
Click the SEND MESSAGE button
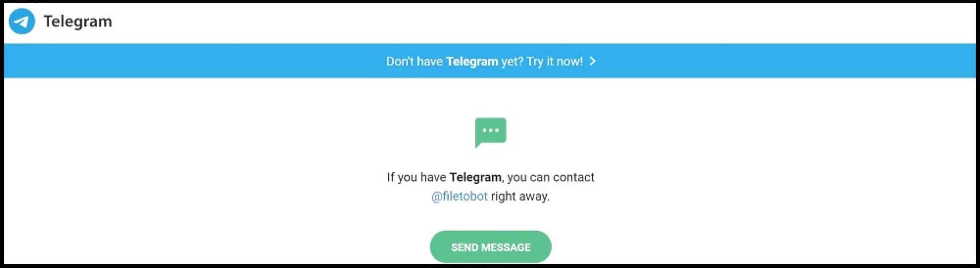tap(490, 247)
